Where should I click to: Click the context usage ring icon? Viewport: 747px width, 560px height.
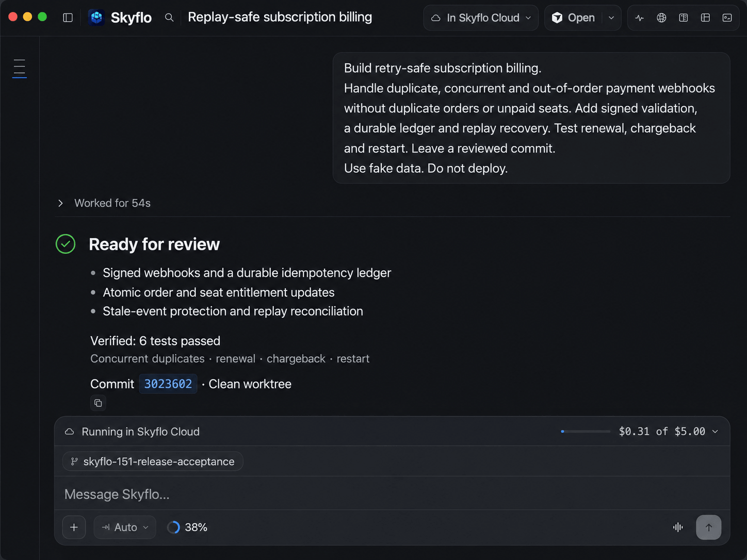click(x=174, y=527)
